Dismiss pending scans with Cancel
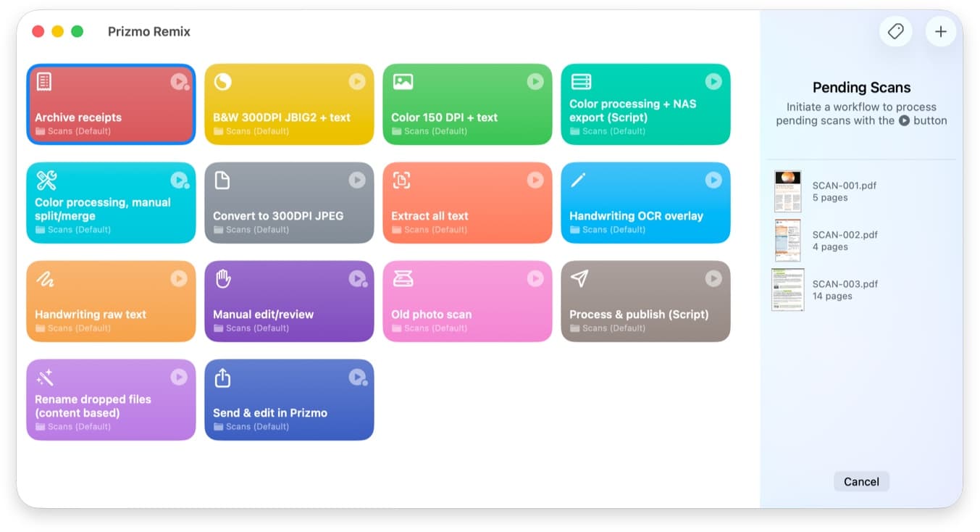This screenshot has height=532, width=980. 861,481
